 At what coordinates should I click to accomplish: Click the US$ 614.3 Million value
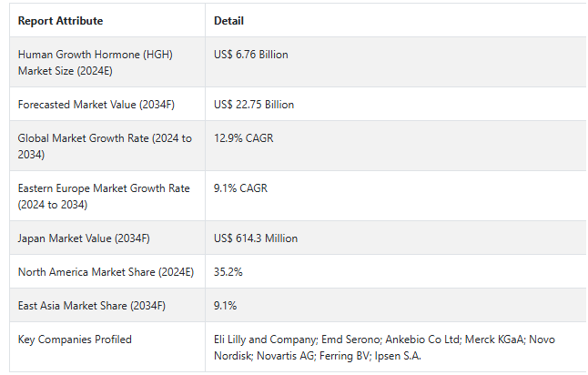256,238
